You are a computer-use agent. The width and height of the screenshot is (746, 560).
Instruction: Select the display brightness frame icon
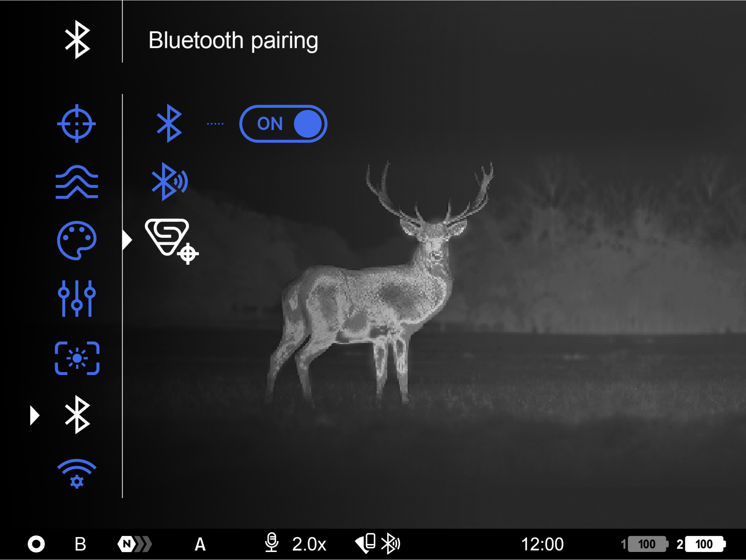(77, 358)
